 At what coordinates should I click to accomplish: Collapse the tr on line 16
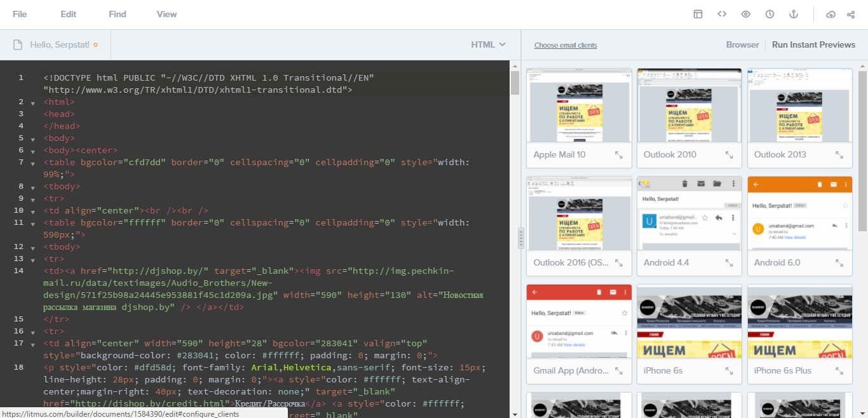33,332
